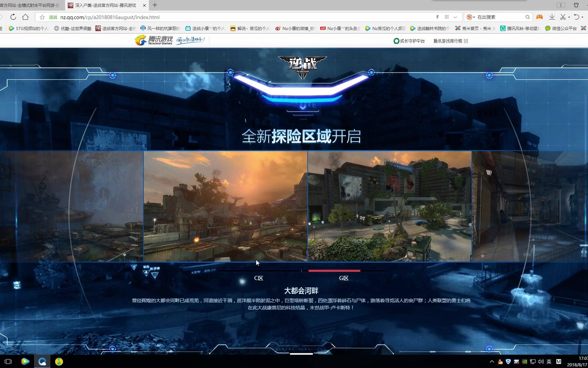The height and width of the screenshot is (368, 588).
Task: Toggle the 英 input language indicator
Action: 549,362
